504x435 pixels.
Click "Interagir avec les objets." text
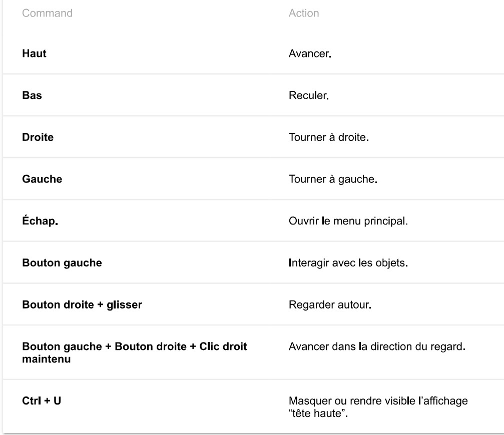(347, 262)
